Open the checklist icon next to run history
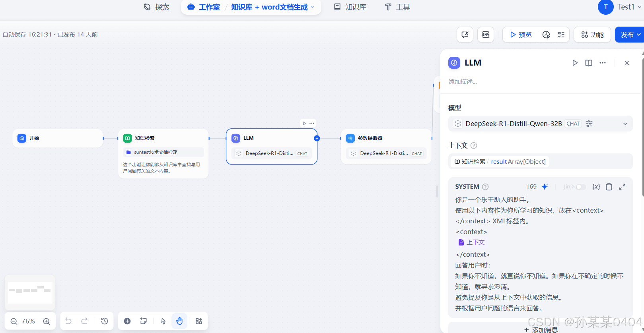Viewport: 644px width, 333px height. click(561, 35)
